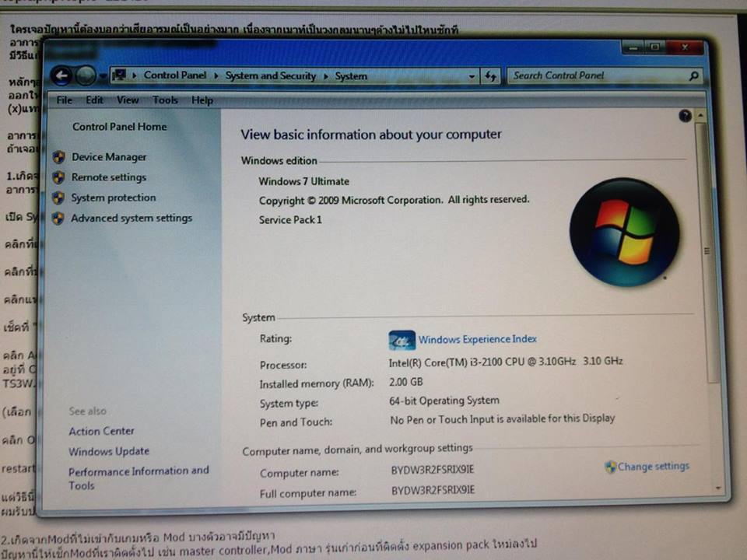Screen dimensions: 747x560
Task: Open the Help menu
Action: coord(202,100)
